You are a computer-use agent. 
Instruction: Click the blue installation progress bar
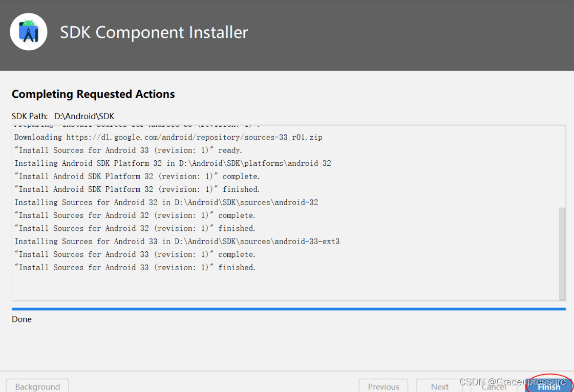[x=289, y=309]
